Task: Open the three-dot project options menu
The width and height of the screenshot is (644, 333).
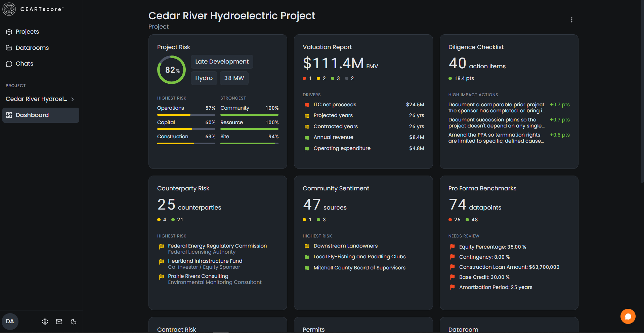Action: (571, 20)
